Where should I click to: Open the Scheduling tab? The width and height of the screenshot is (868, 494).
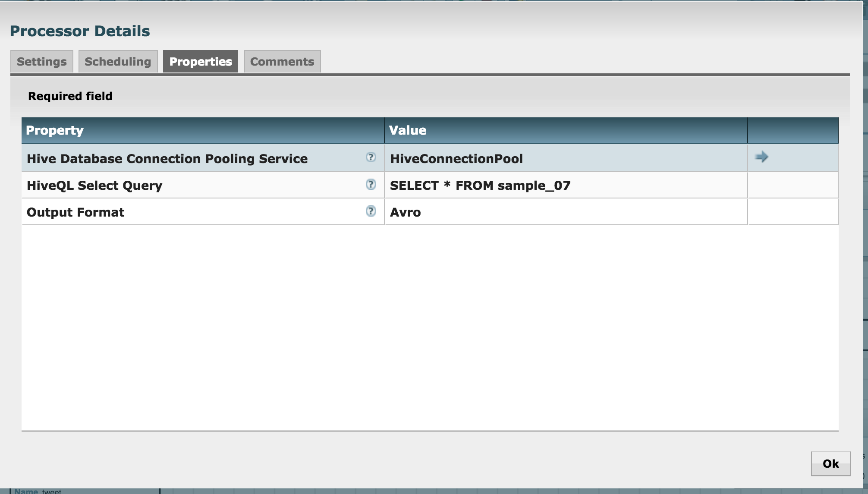coord(118,61)
